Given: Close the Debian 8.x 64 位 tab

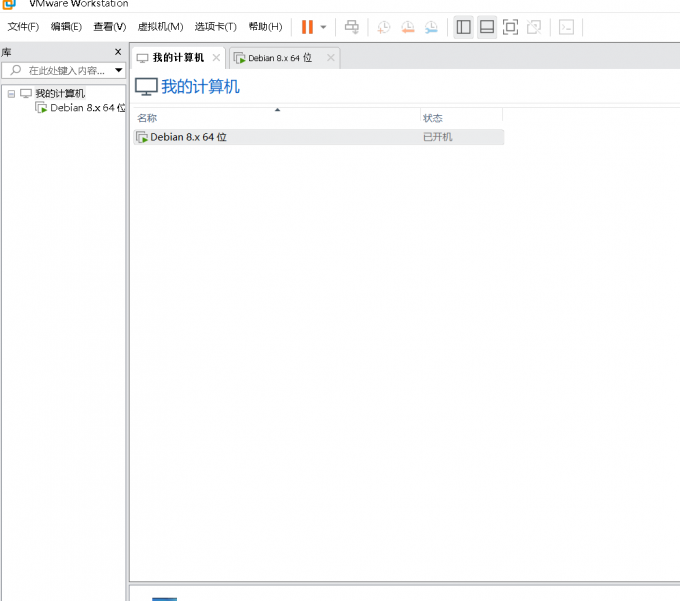Looking at the screenshot, I should click(331, 58).
